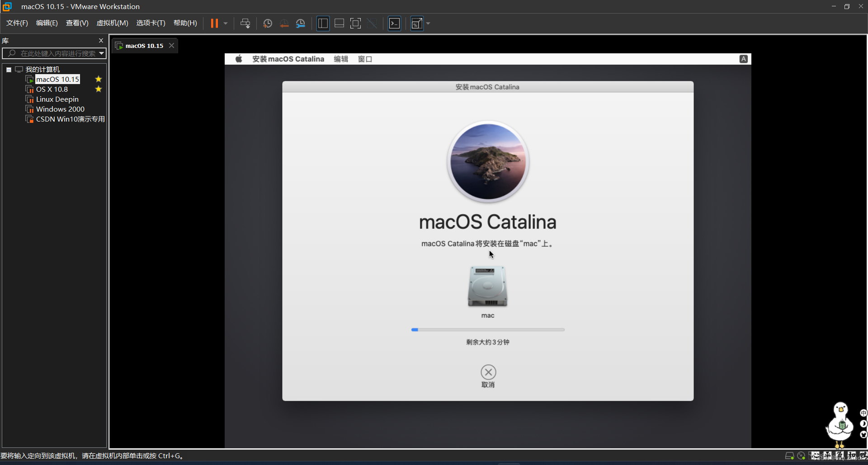
Task: Click the CD/DVD status bar icon
Action: 801,456
